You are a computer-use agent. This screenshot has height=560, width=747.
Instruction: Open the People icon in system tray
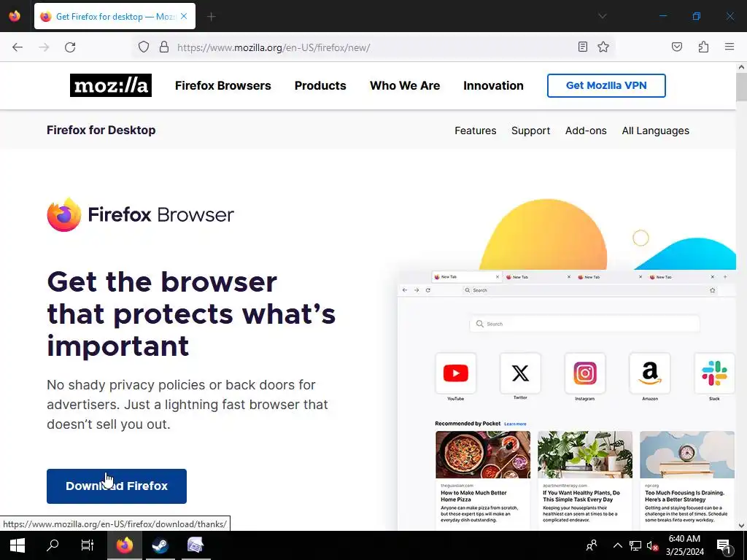592,545
